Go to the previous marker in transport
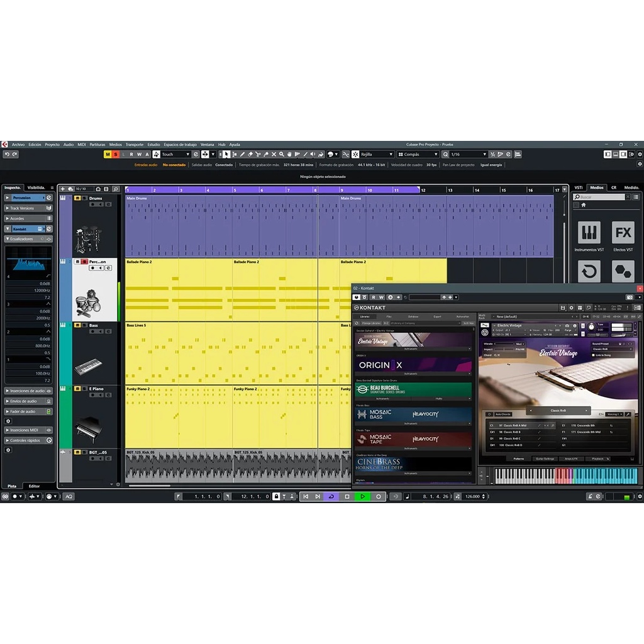The height and width of the screenshot is (644, 644). click(x=306, y=497)
